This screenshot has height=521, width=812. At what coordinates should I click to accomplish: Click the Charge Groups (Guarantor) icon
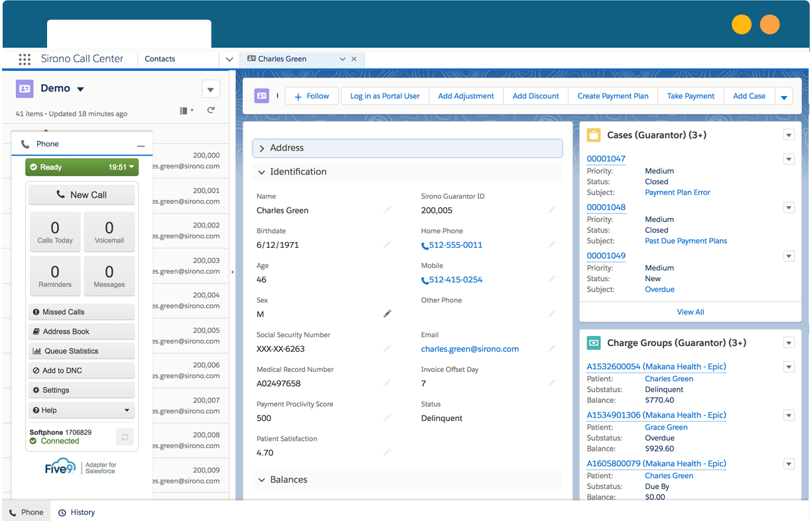(594, 343)
